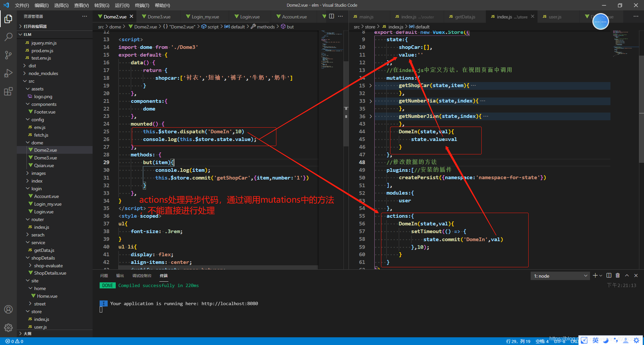644x345 pixels.
Task: Select the '1: node' terminal dropdown
Action: [x=560, y=276]
